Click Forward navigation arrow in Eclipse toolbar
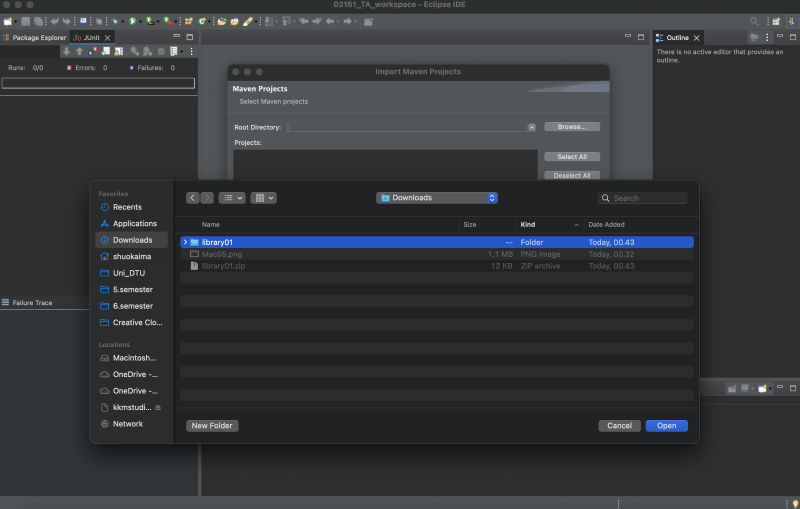 347,21
